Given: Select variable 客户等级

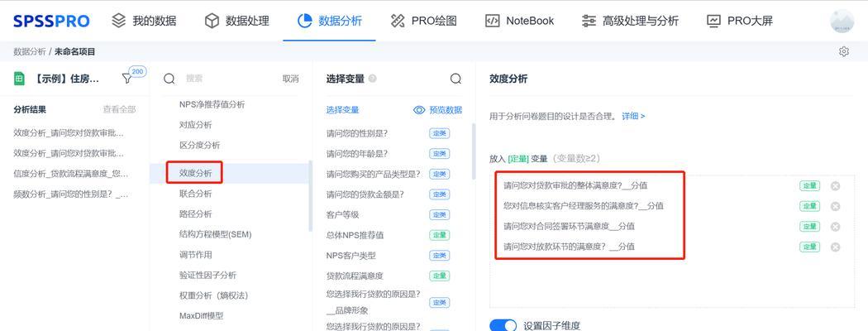Looking at the screenshot, I should pyautogui.click(x=343, y=214).
